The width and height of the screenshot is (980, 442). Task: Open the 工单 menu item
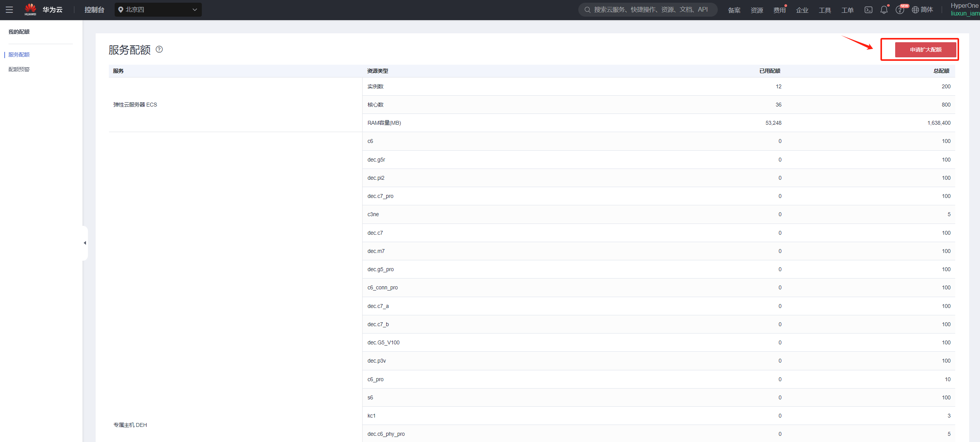[x=848, y=10]
